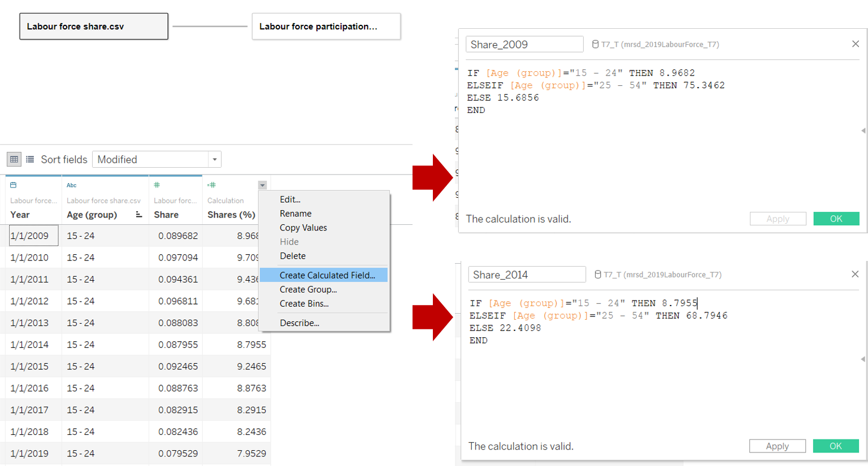Click the Abc type icon for Age (group)
The image size is (868, 466).
pos(71,185)
